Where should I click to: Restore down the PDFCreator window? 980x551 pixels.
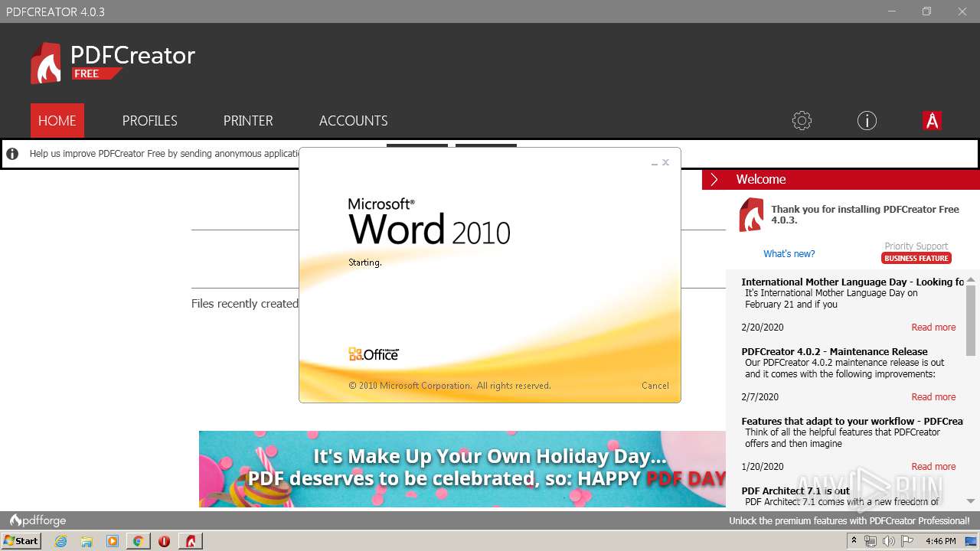point(927,11)
